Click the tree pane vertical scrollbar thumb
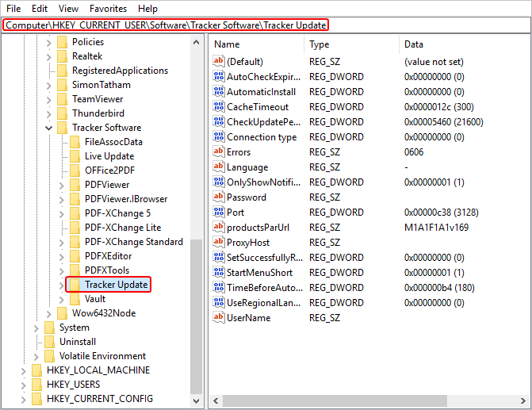Screen dimensions: 532x410 click(196, 316)
